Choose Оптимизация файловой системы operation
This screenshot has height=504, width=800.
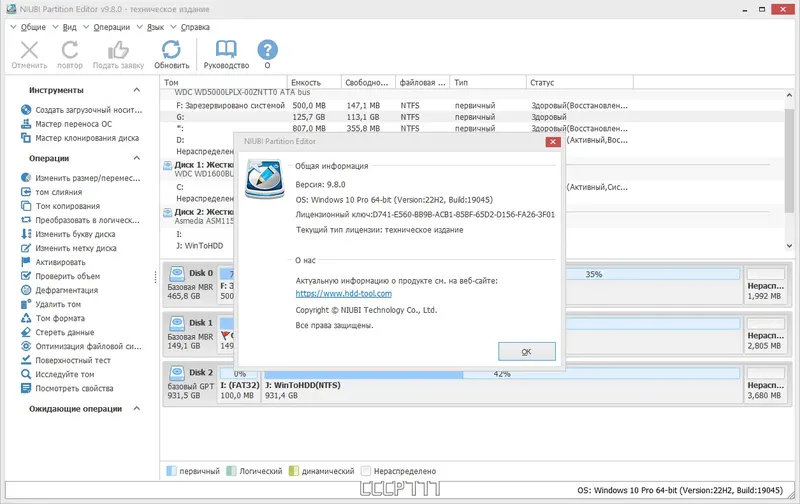pyautogui.click(x=81, y=346)
